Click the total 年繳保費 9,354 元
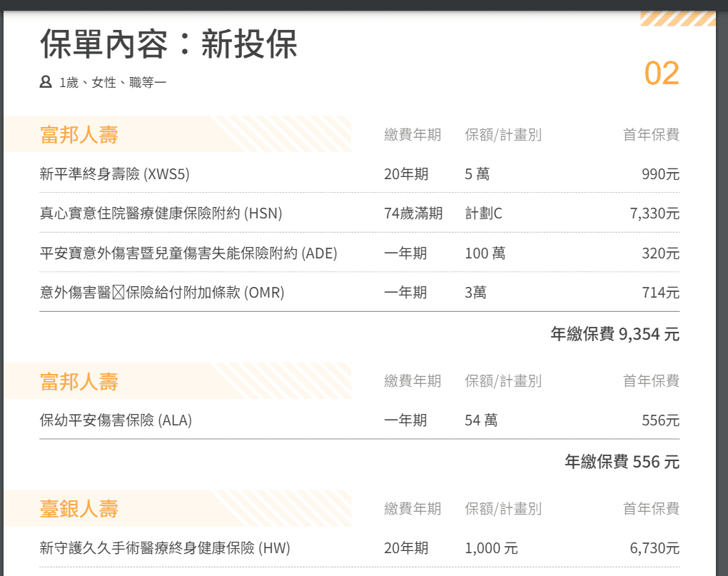This screenshot has height=576, width=728. pyautogui.click(x=615, y=334)
